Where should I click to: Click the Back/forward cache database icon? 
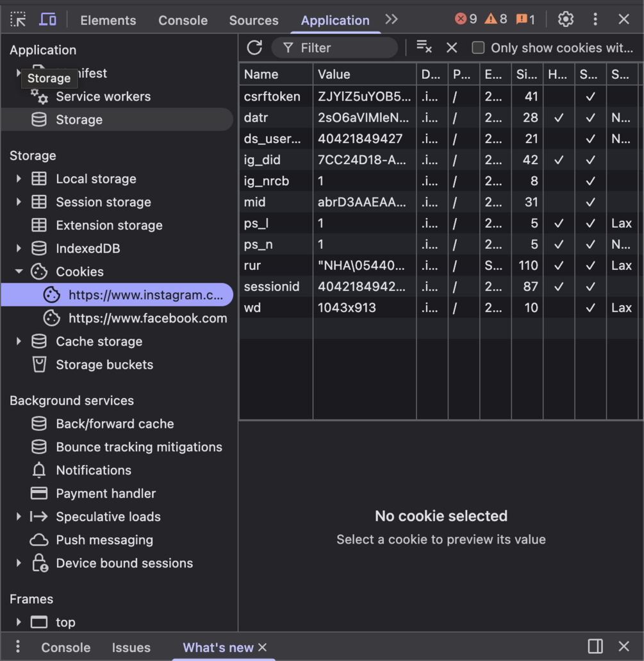pyautogui.click(x=39, y=424)
